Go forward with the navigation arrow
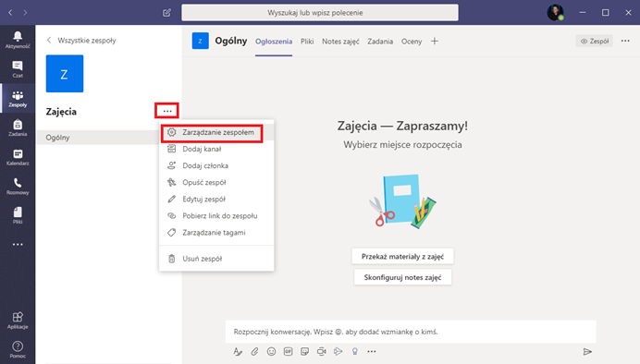The width and height of the screenshot is (640, 364). [x=25, y=13]
